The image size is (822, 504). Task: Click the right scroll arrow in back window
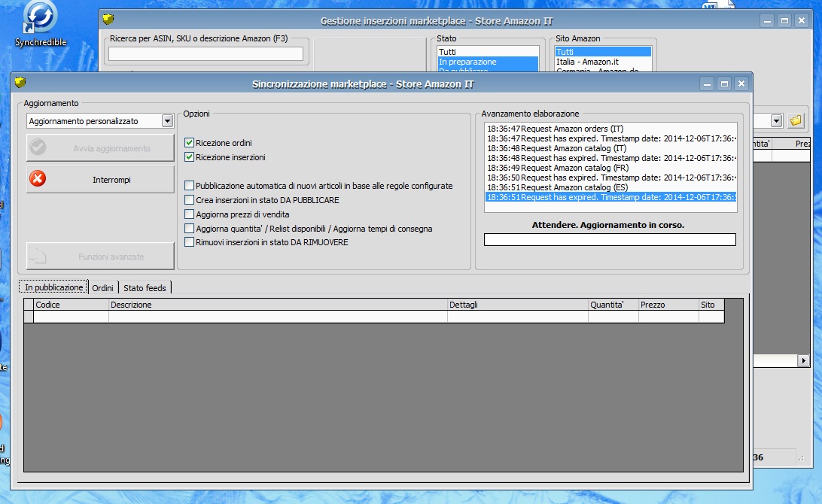click(x=803, y=360)
